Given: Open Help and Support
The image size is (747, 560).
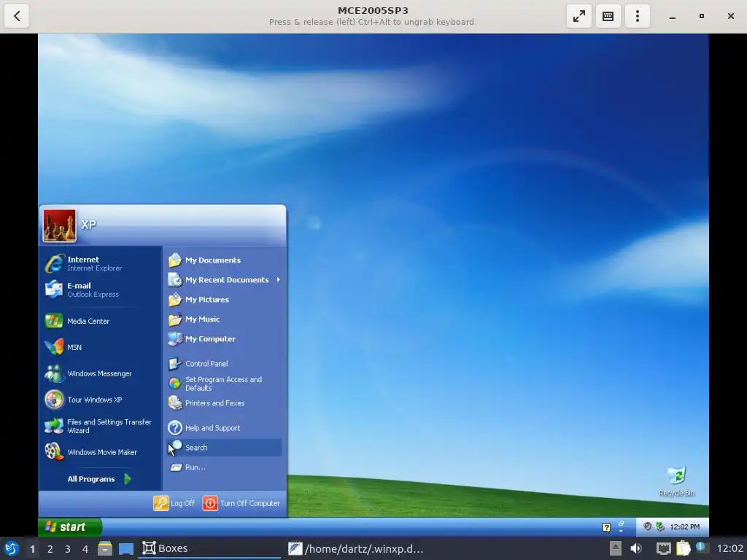Looking at the screenshot, I should click(x=225, y=427).
